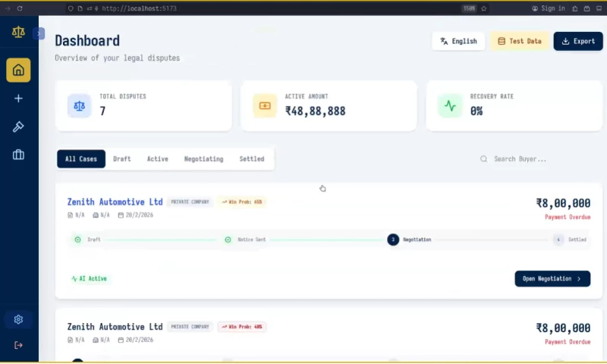
Task: Bookmark page with star icon
Action: coord(484,8)
